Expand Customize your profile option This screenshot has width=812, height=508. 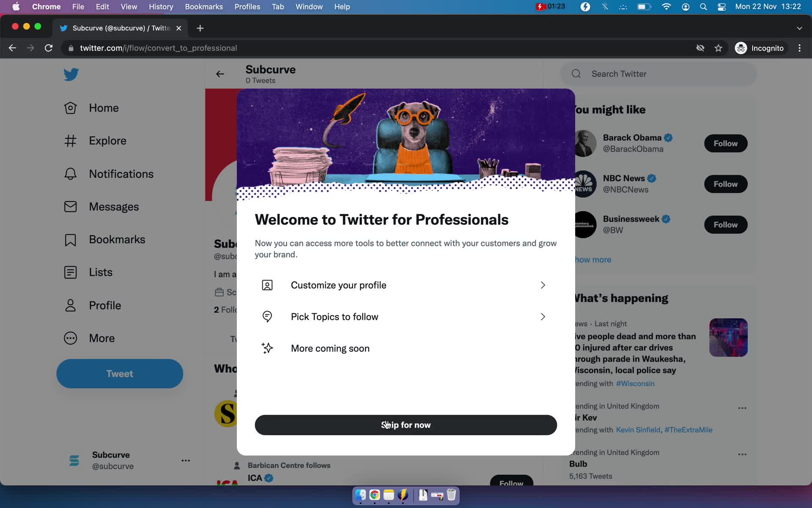click(542, 285)
